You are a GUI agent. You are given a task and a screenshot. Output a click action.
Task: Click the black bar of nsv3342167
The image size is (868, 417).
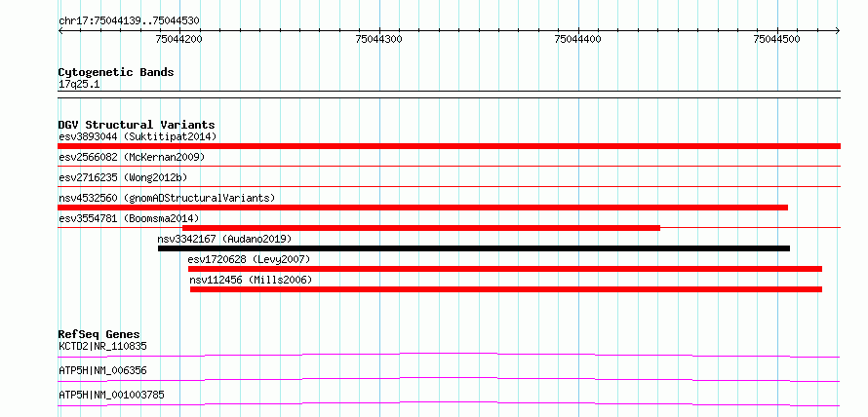(474, 248)
